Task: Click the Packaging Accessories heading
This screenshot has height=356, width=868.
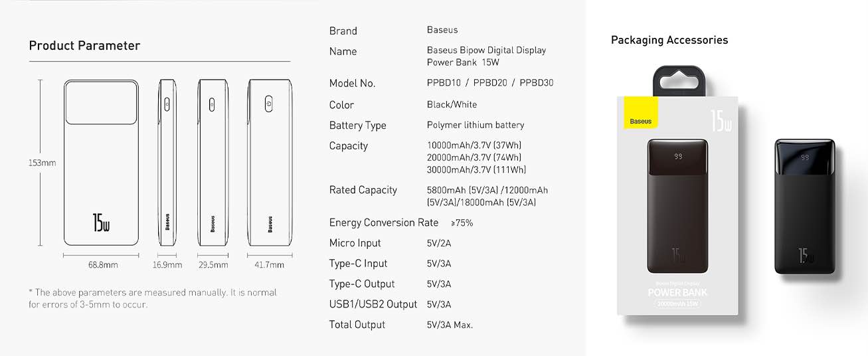Action: 669,40
